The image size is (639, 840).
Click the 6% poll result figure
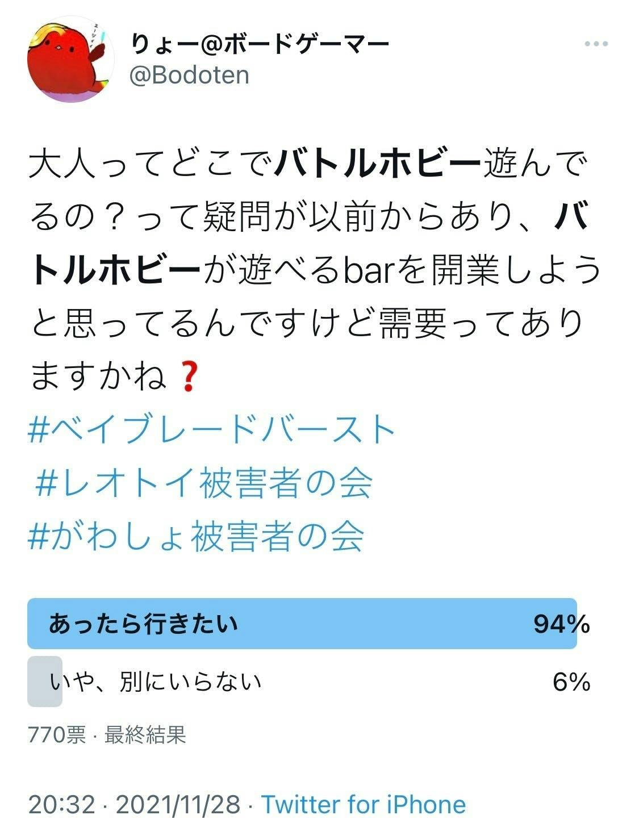tap(571, 682)
